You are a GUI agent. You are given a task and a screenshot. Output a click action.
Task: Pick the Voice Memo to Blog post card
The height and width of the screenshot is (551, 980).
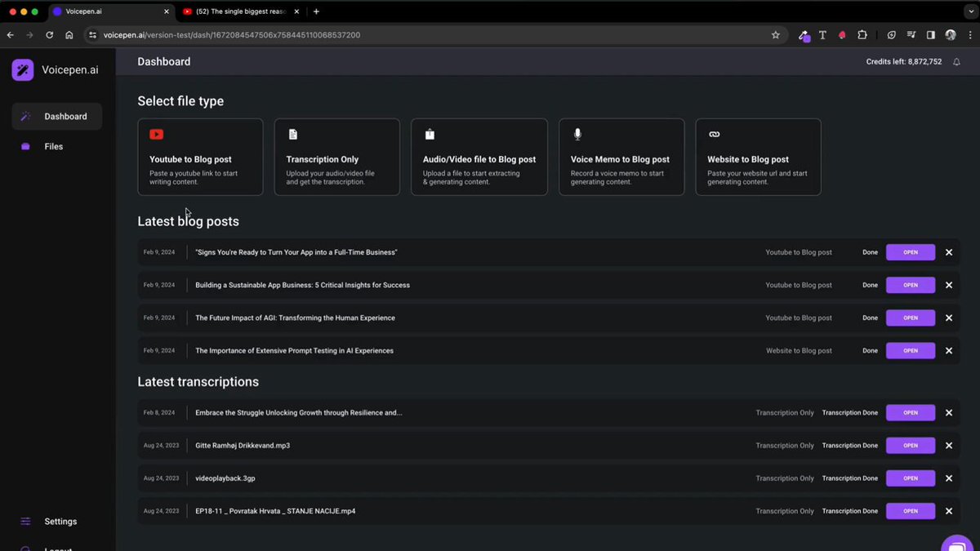click(621, 157)
